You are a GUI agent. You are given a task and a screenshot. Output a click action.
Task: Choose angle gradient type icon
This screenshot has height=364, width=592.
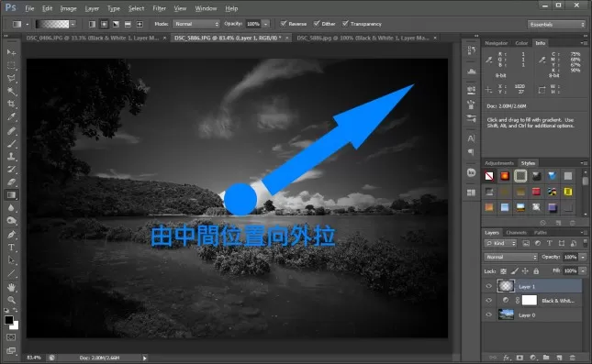pos(116,24)
